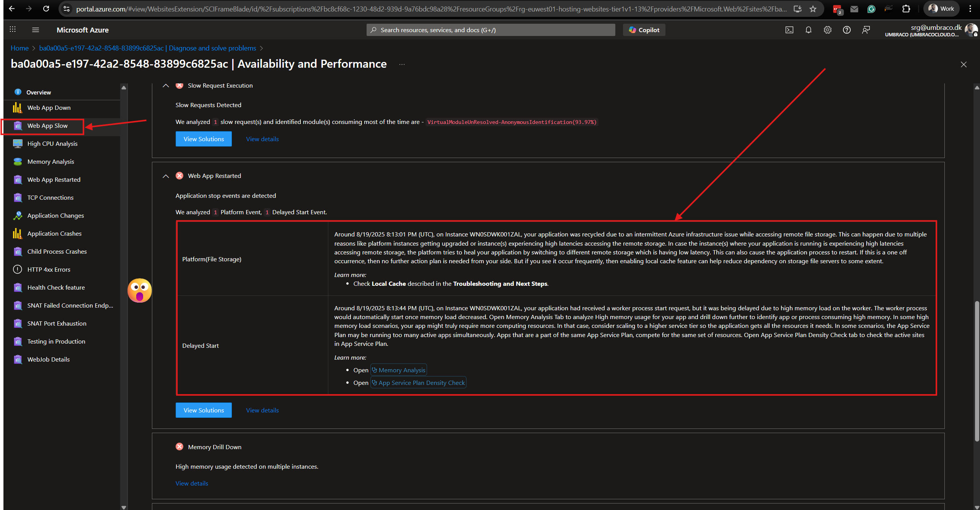Click the main content vertical scrollbar
Viewport: 980px width, 510px height.
pyautogui.click(x=976, y=371)
